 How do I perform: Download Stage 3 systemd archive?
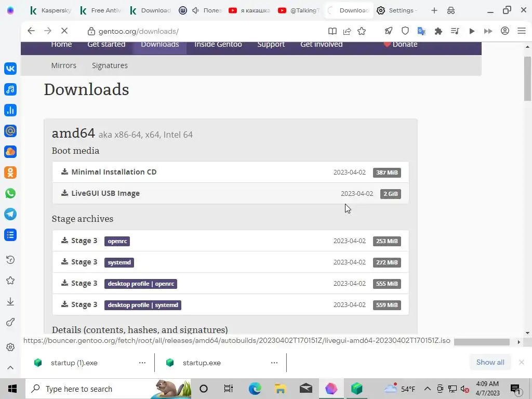coord(231,262)
